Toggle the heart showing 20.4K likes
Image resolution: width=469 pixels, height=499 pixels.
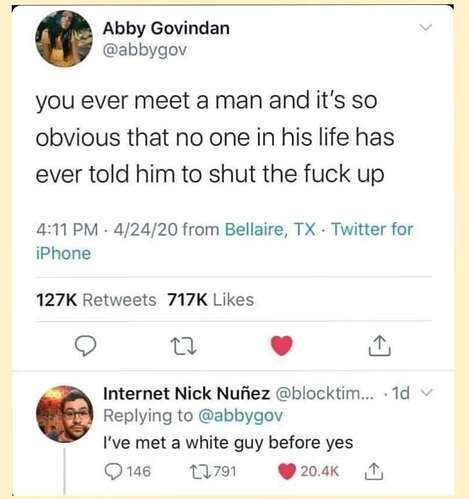coord(287,471)
